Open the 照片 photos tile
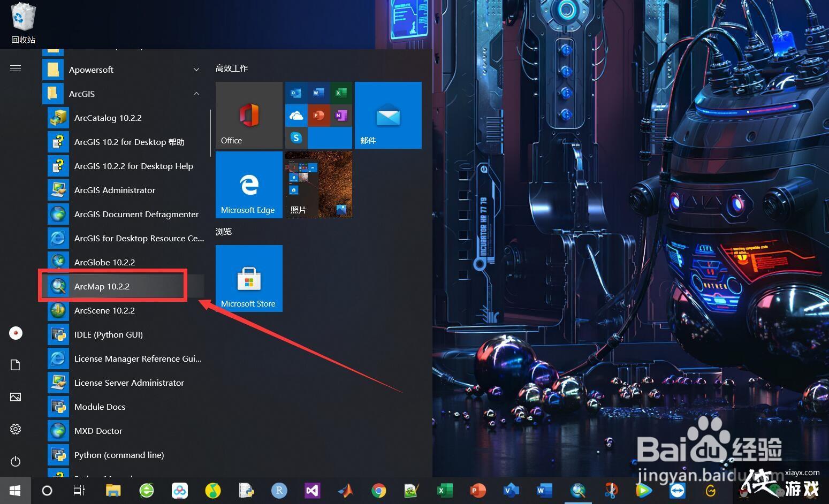This screenshot has height=504, width=829. tap(318, 185)
